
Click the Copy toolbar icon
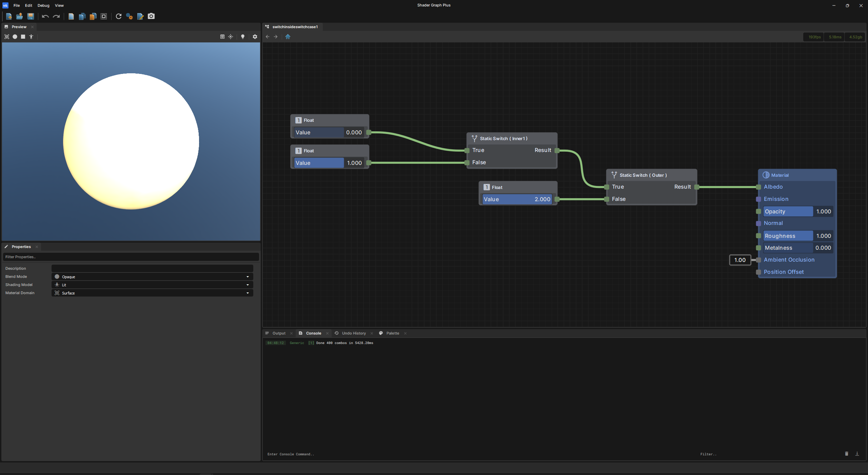tap(82, 16)
